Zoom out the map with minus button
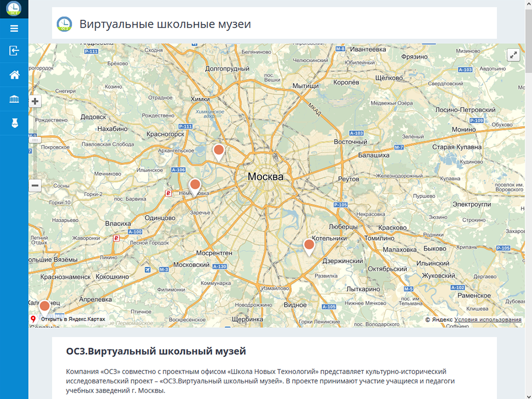This screenshot has height=399, width=532. (35, 185)
